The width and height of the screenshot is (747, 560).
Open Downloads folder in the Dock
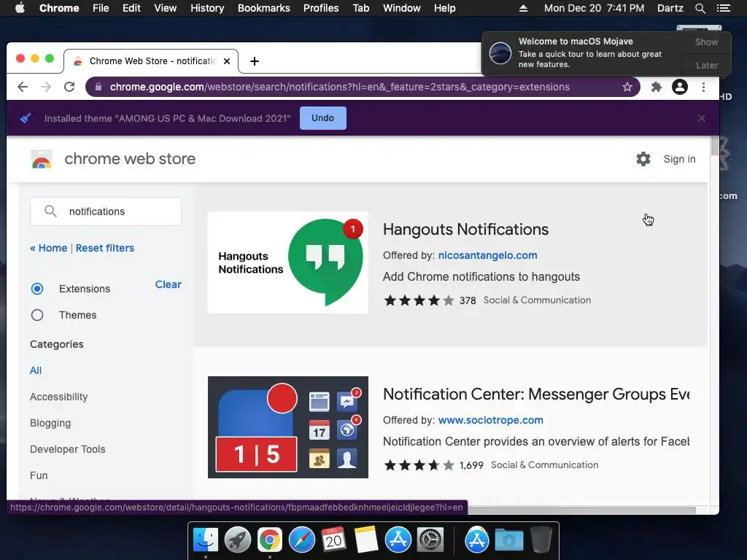point(508,540)
